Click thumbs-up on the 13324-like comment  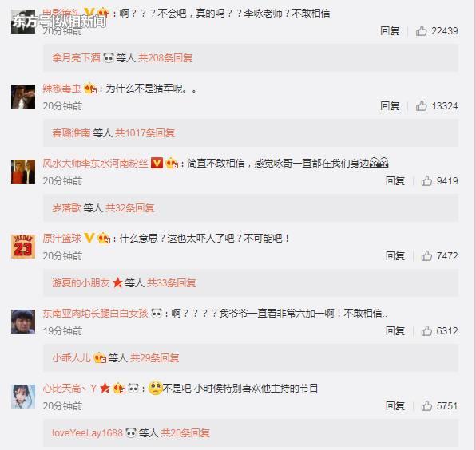click(x=422, y=106)
